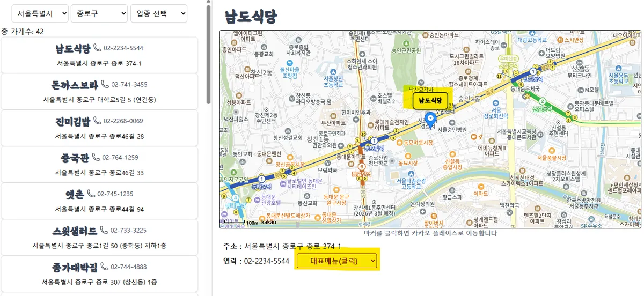Click the 동대문역 line 4 station icon
Viewport: 644px width, 296px height.
coord(235,198)
